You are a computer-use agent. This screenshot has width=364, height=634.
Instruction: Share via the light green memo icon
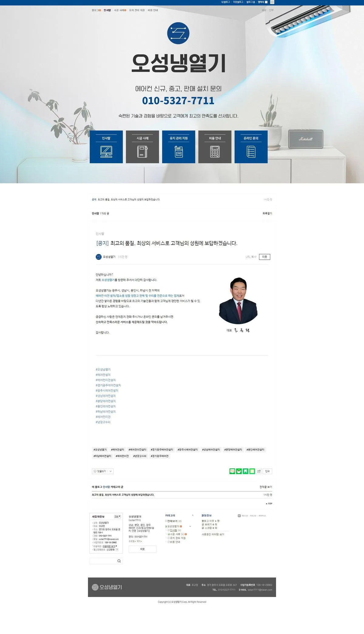pos(252,471)
